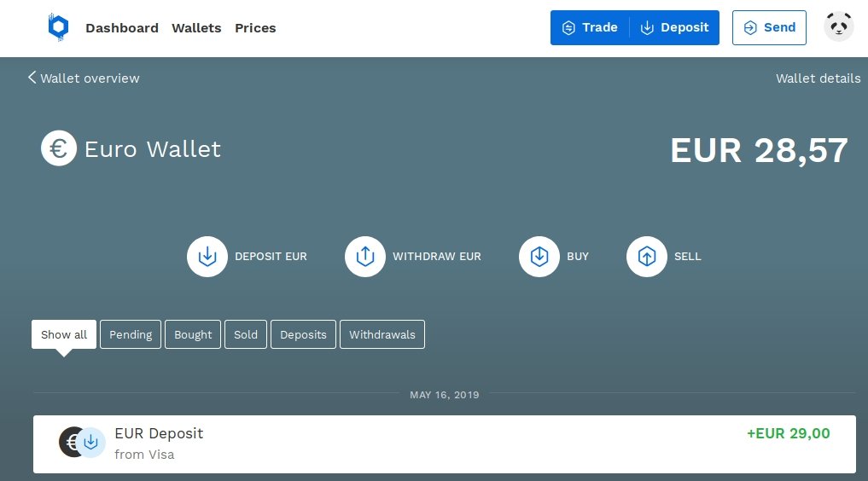Show only Deposits transactions

click(303, 334)
